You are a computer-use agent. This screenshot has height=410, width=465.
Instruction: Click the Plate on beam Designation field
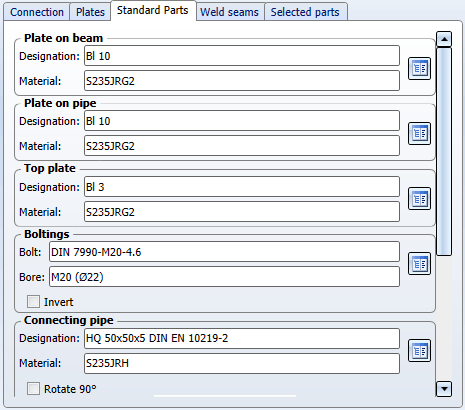click(x=242, y=56)
